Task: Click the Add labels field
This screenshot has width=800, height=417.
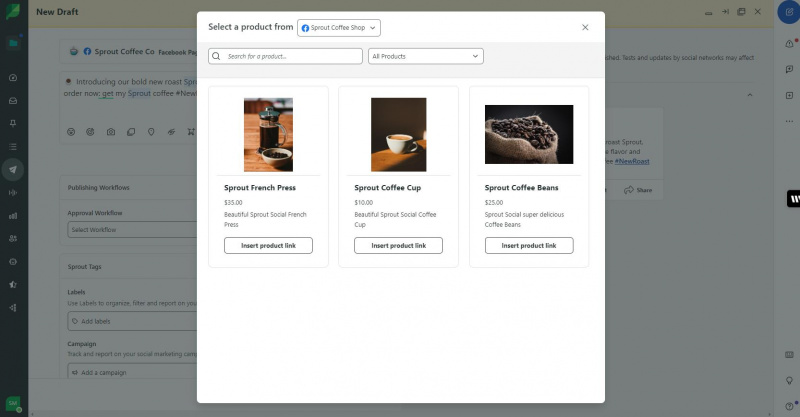Action: click(x=132, y=322)
